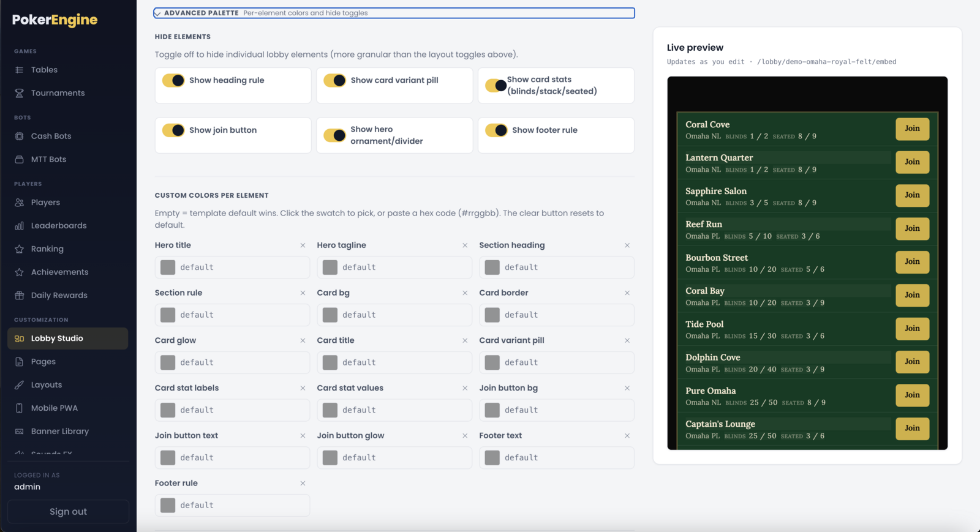Open Tables from the sidebar icon
This screenshot has height=532, width=980.
19,70
